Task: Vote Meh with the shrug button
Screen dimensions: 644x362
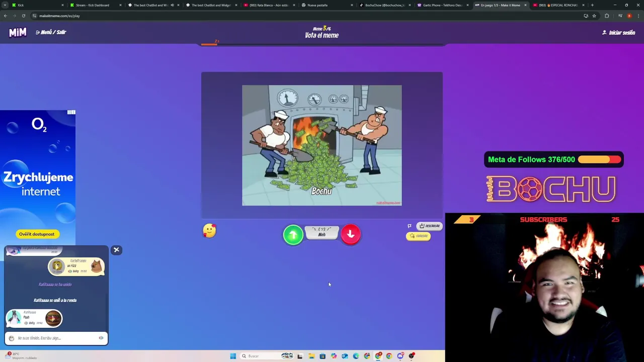Action: tap(322, 232)
